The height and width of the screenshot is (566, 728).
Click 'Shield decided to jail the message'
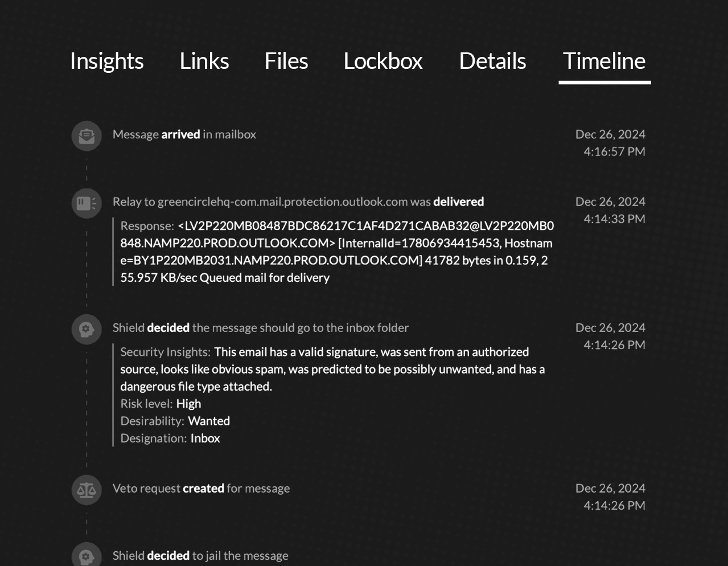(x=200, y=556)
